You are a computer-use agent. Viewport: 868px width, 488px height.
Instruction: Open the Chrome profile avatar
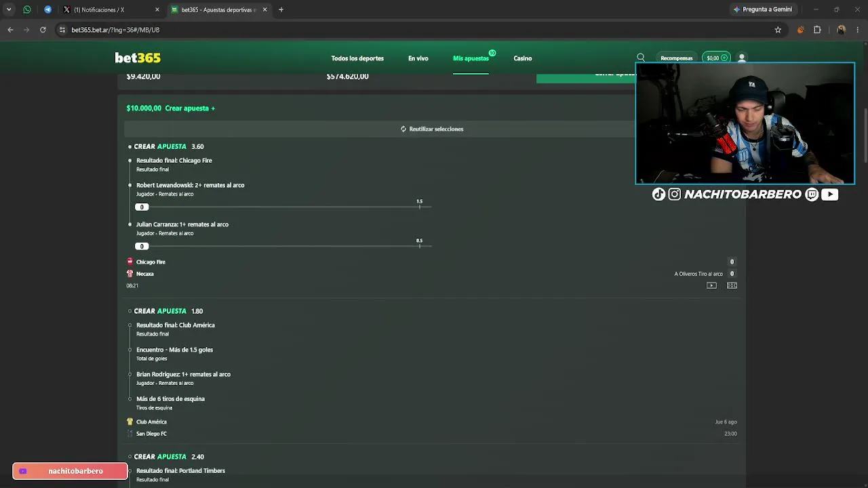coord(841,30)
